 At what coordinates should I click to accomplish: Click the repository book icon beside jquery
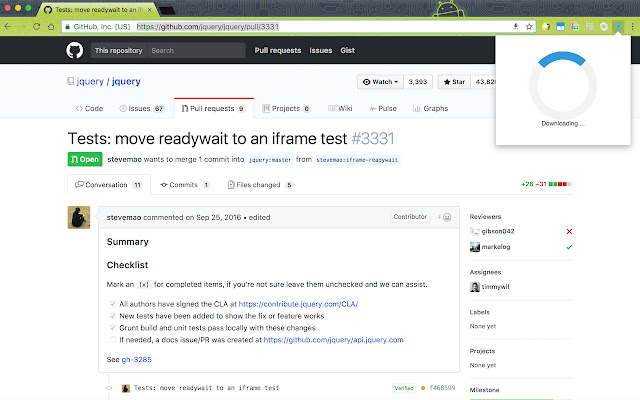click(x=71, y=81)
